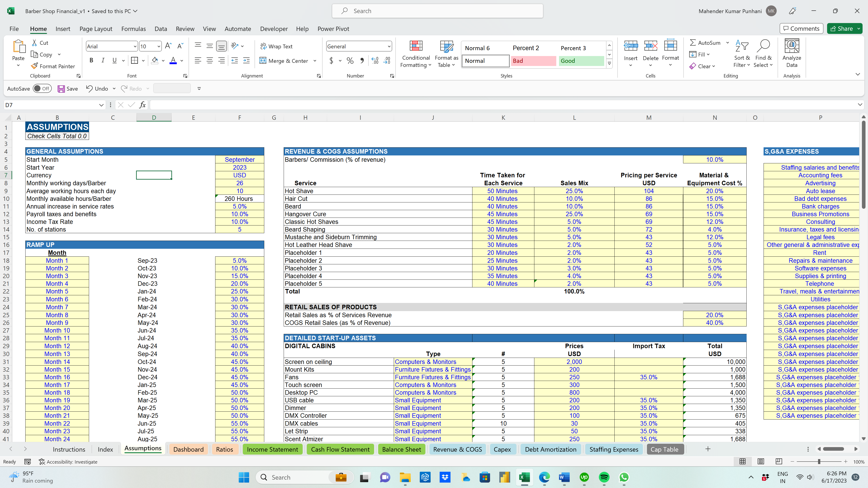This screenshot has width=868, height=488.
Task: Click the Format Painter icon
Action: [x=34, y=66]
